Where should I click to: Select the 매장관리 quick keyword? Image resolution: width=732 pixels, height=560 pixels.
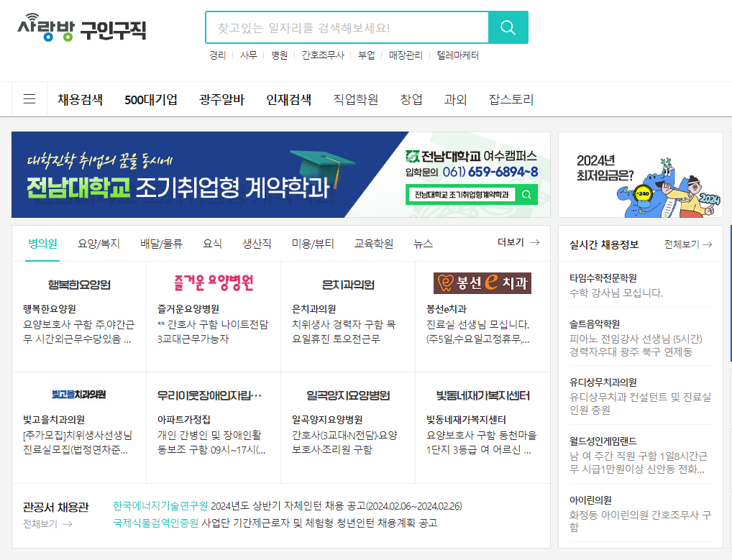tap(406, 55)
